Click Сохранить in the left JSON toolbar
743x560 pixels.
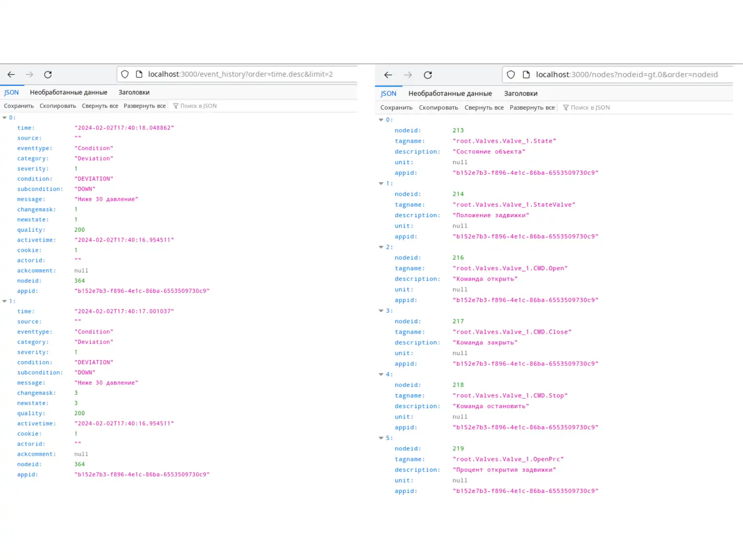(x=19, y=106)
